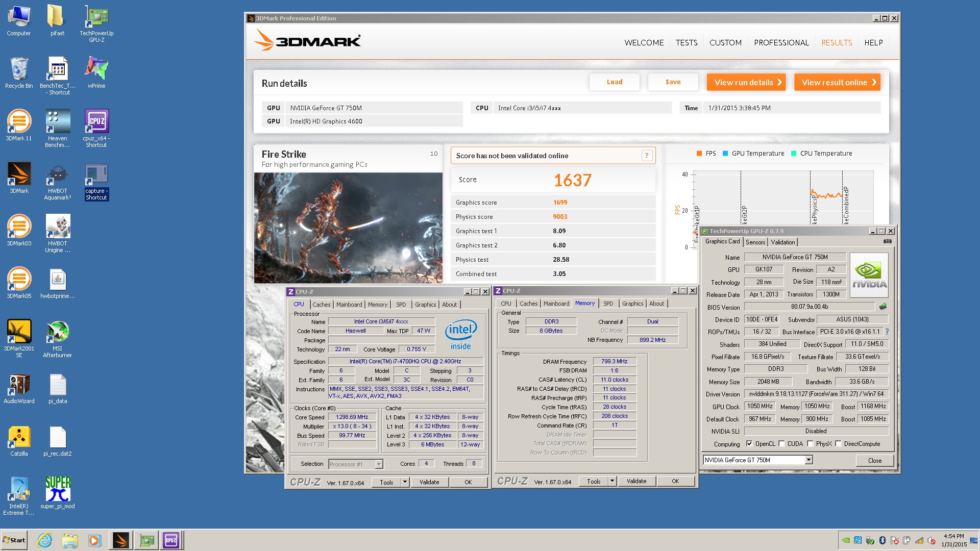Screen dimensions: 980x551
Task: Switch to the CPU-Z taskbar button
Action: click(x=171, y=540)
